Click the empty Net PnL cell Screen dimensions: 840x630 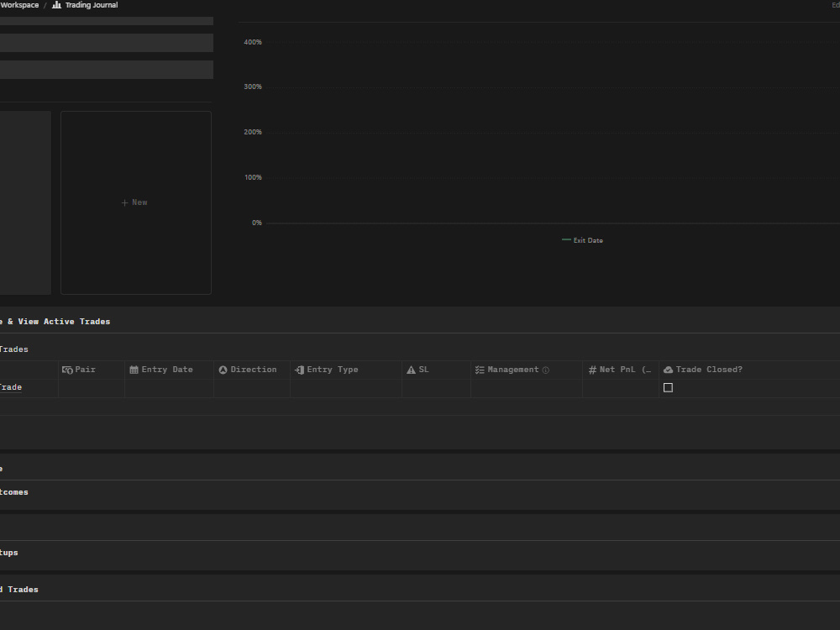(621, 388)
